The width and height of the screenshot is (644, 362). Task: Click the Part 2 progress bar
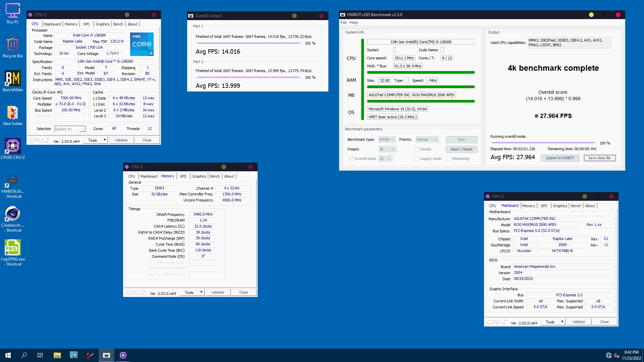(249, 77)
